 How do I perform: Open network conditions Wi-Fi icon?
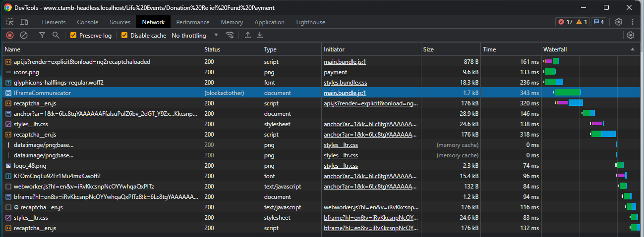pyautogui.click(x=230, y=35)
